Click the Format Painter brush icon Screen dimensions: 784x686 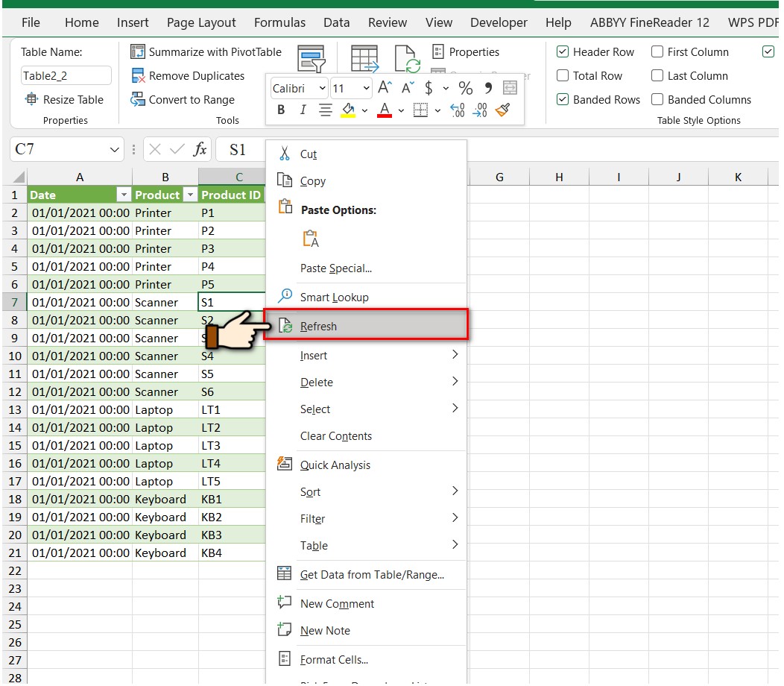(x=502, y=110)
